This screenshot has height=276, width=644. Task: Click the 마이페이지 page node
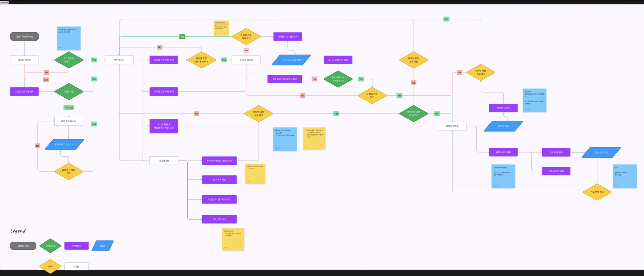click(x=164, y=161)
